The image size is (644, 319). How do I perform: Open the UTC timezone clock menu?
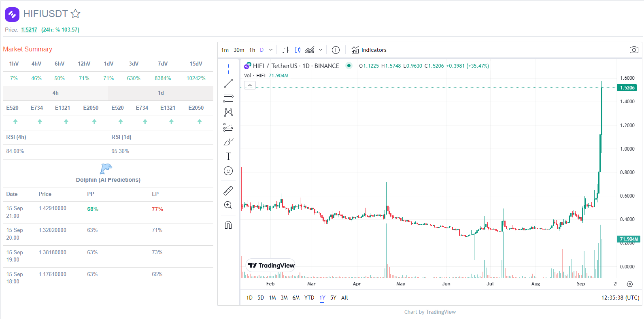pyautogui.click(x=620, y=298)
